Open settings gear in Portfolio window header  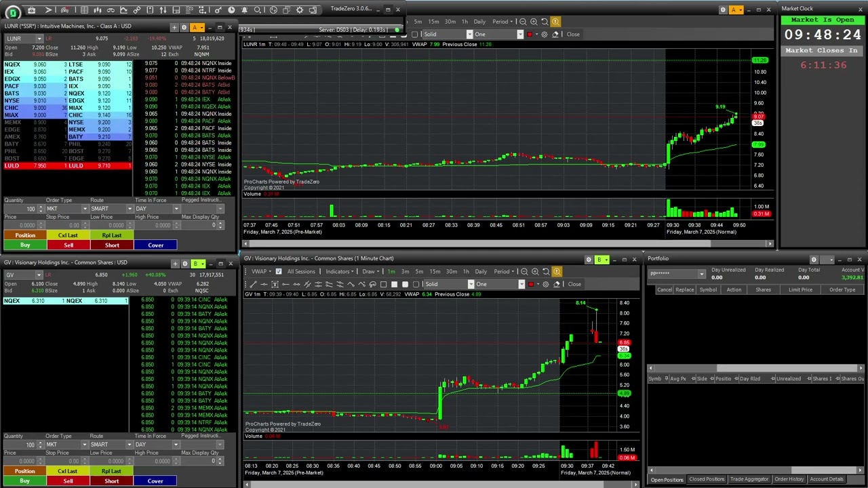click(814, 260)
